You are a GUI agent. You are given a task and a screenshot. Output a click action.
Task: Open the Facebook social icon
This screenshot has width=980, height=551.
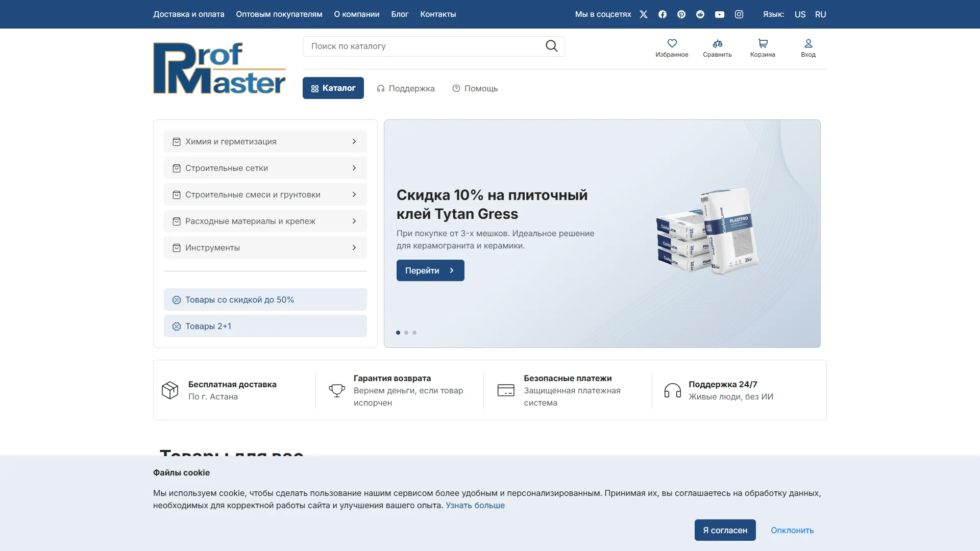pos(663,14)
